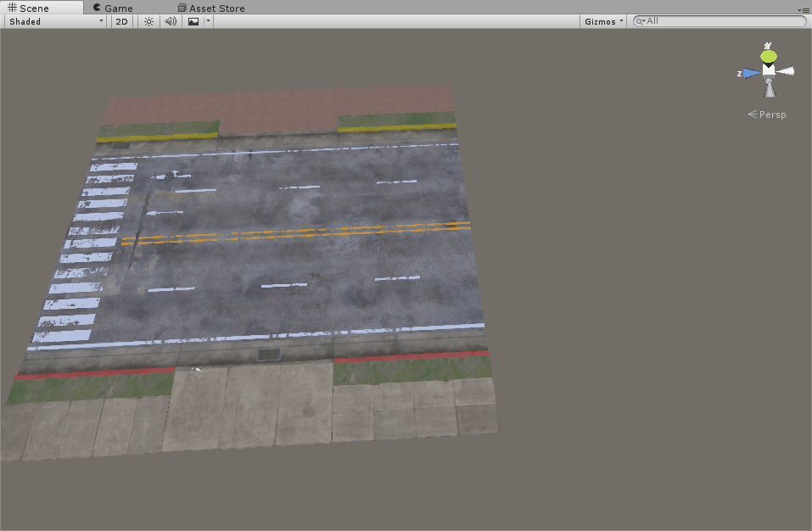Click the magnifier icon in the search bar

click(x=638, y=20)
